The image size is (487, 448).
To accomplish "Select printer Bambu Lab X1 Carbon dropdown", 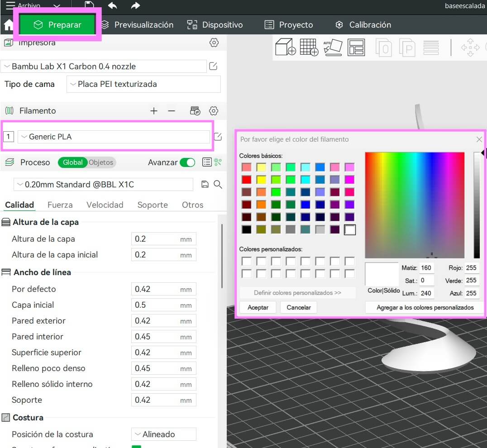I will [x=104, y=67].
